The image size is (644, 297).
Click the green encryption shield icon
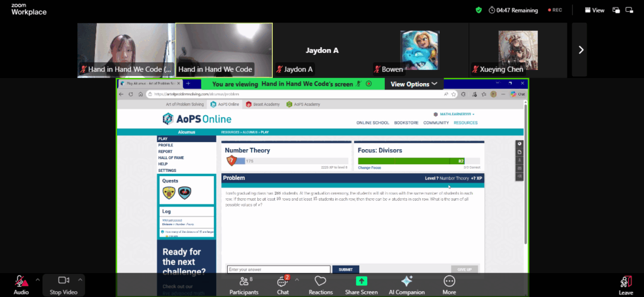coord(479,10)
